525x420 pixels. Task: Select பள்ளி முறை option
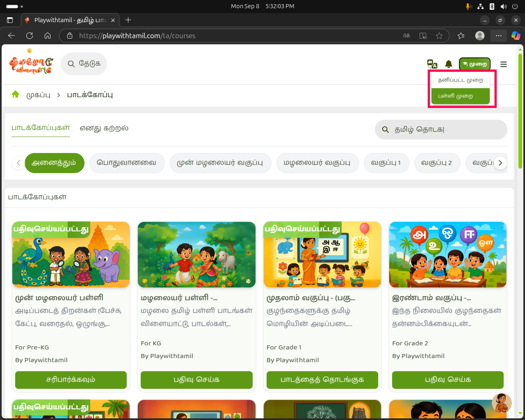pyautogui.click(x=460, y=96)
